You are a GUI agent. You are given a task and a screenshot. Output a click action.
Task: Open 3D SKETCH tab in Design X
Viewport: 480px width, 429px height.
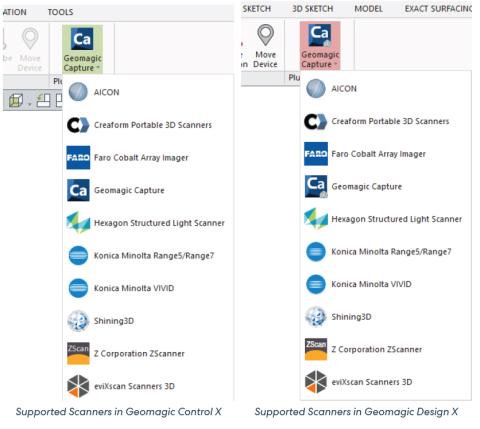(313, 9)
